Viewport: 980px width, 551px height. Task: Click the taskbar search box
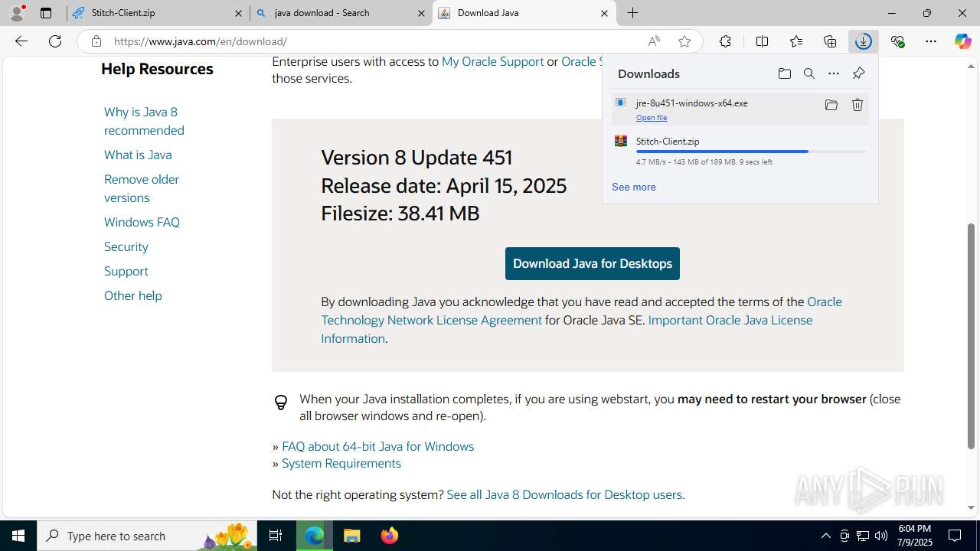[148, 536]
